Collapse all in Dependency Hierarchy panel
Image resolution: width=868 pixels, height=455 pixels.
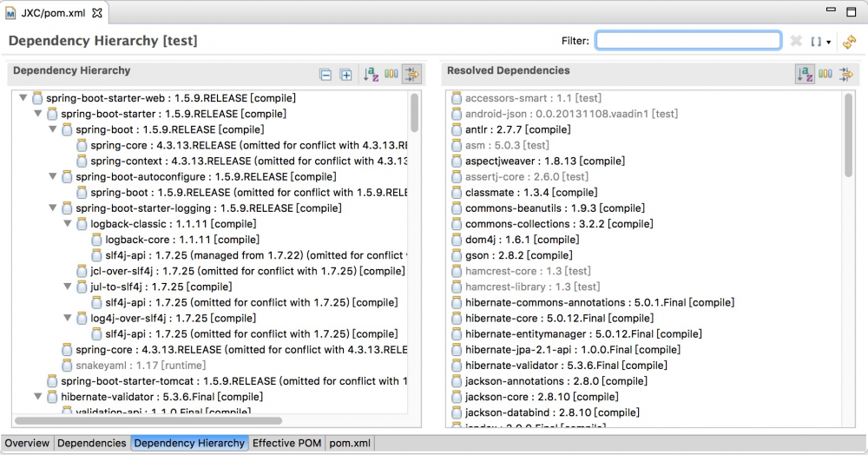(x=325, y=75)
